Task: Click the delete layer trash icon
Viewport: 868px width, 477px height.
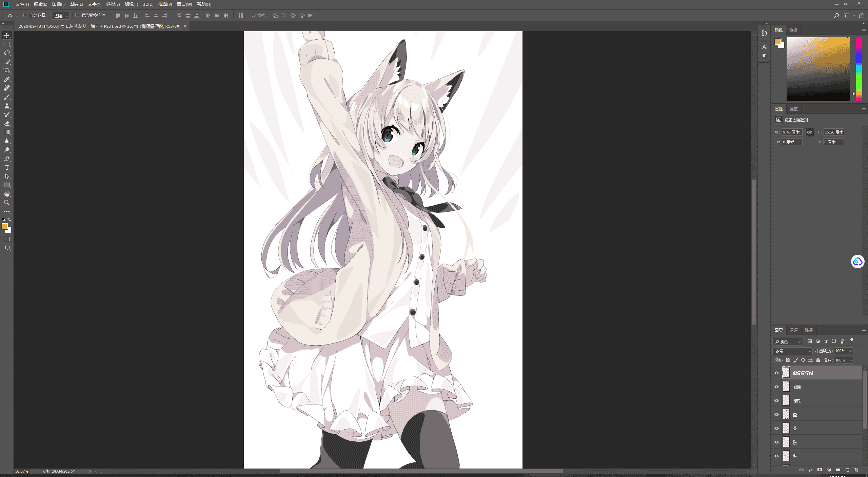Action: [856, 470]
